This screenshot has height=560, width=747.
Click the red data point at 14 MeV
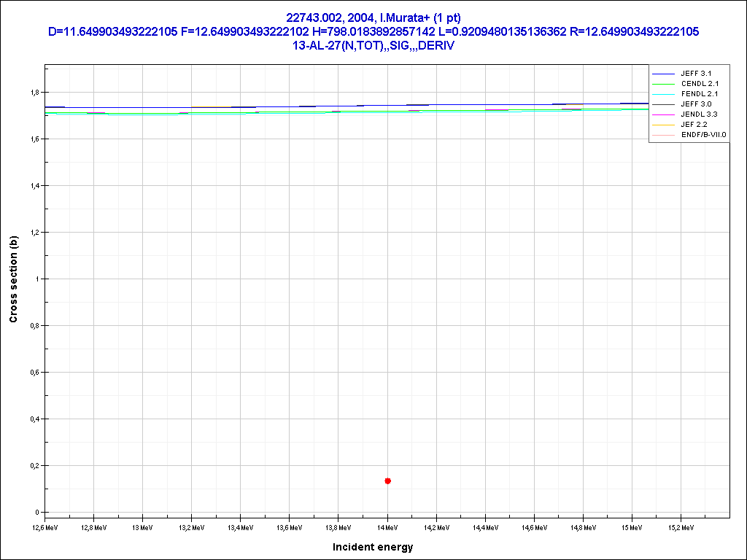click(387, 481)
